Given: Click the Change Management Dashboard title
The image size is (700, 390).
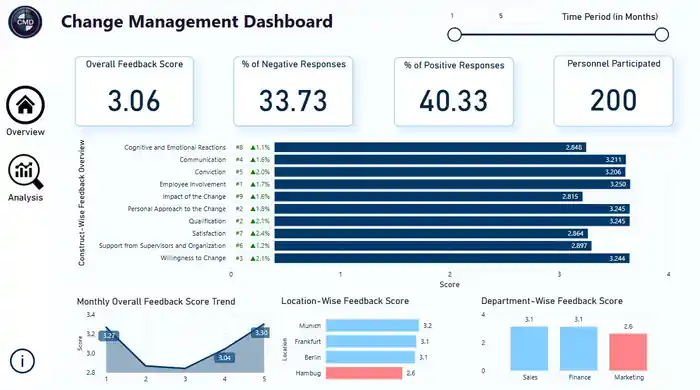Looking at the screenshot, I should point(197,21).
